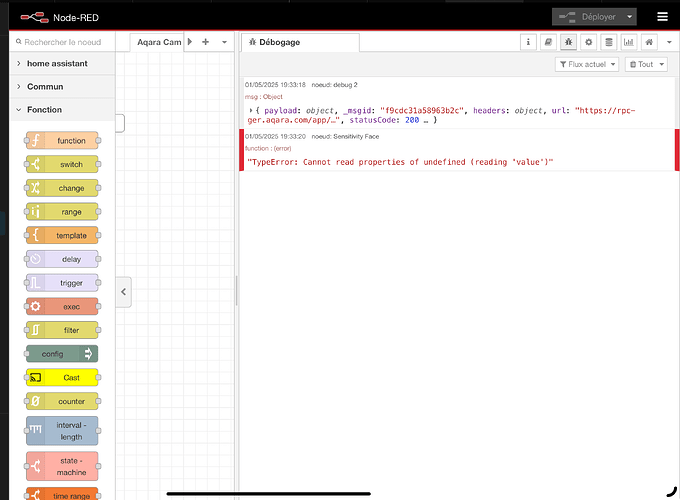Viewport: 680px width, 500px height.
Task: Click function : (error) label
Action: [x=268, y=148]
